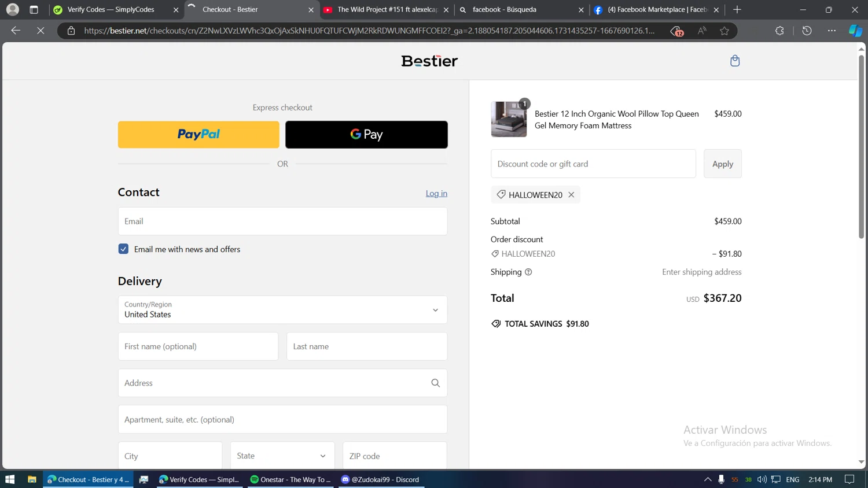Show hidden system tray icons
Screen dimensions: 868x488
708,479
